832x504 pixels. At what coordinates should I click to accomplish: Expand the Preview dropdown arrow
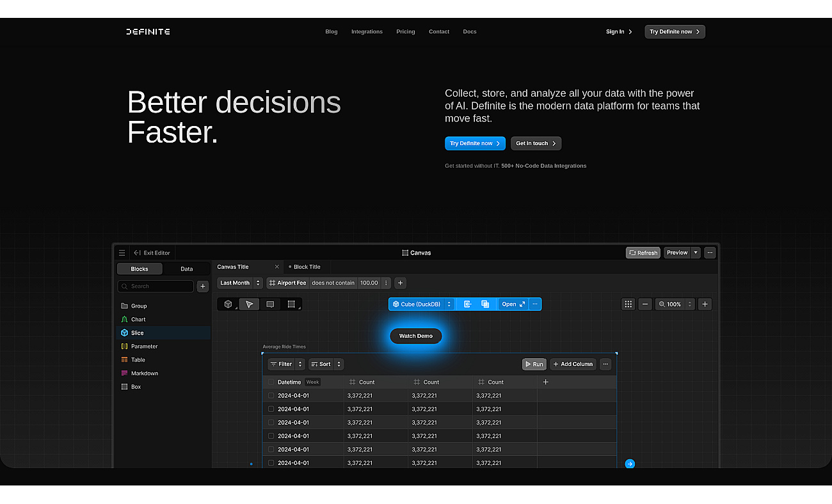click(x=696, y=253)
